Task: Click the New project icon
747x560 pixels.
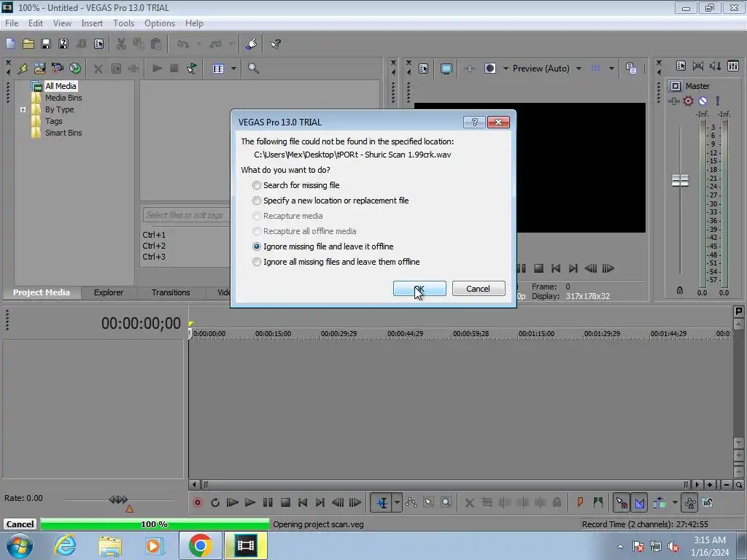Action: point(10,44)
